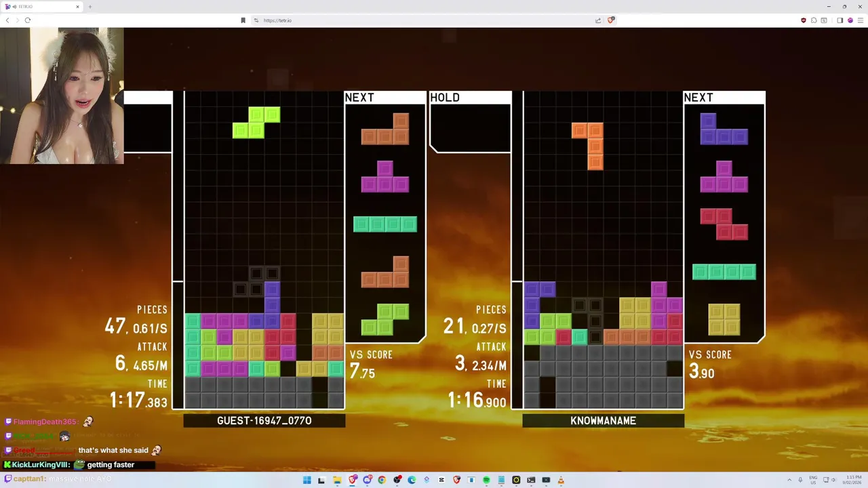868x488 pixels.
Task: Click the streamer webcam overlay
Action: [62, 96]
